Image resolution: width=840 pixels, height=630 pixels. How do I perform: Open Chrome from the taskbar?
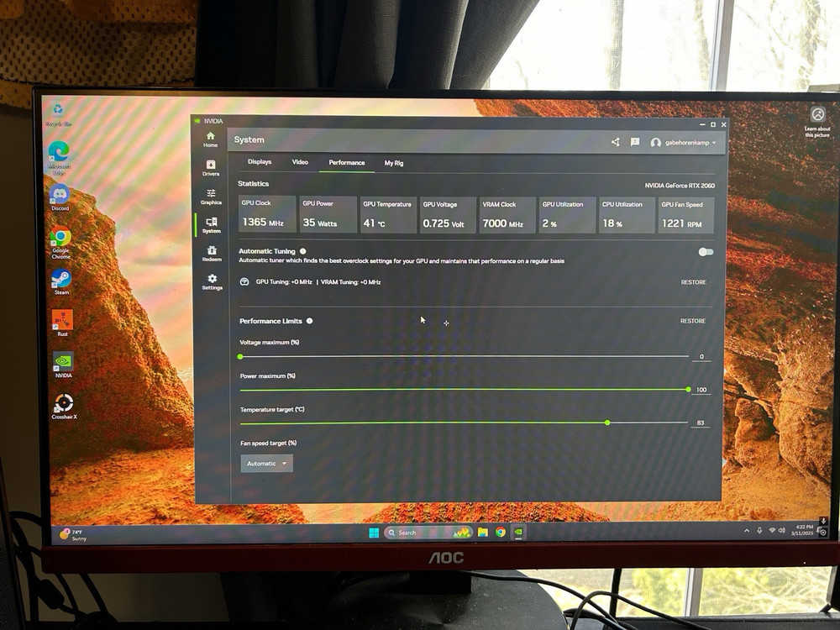click(x=501, y=532)
